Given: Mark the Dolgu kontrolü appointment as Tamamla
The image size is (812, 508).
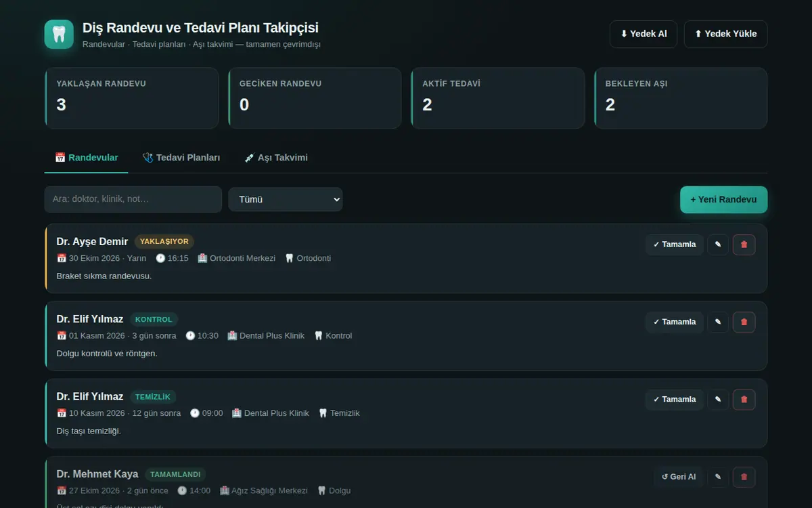Looking at the screenshot, I should (675, 322).
